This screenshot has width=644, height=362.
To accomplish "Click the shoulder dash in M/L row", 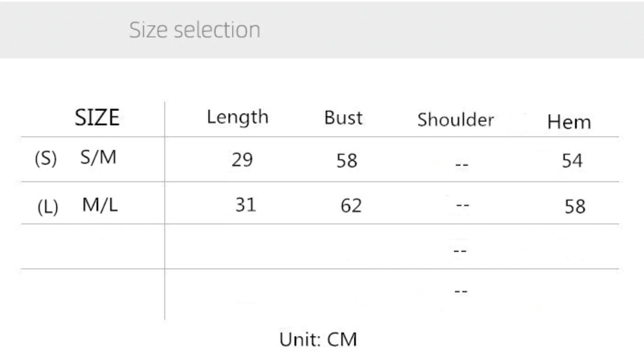I will [460, 206].
